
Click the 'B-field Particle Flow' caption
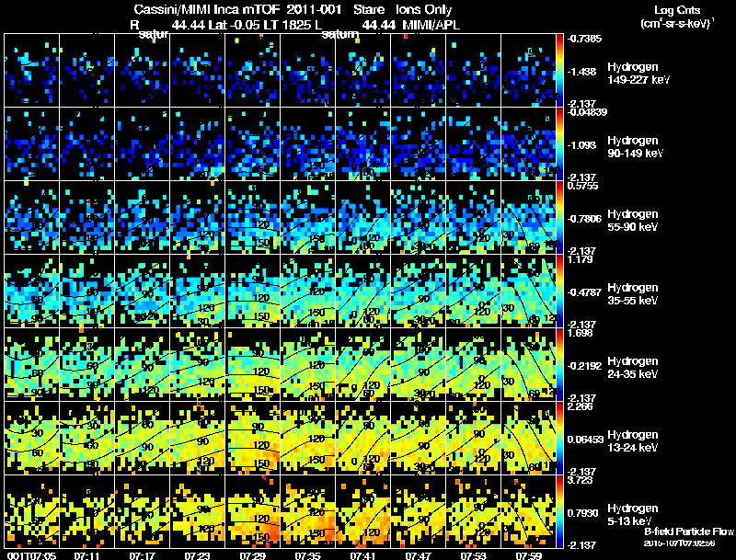(x=688, y=531)
